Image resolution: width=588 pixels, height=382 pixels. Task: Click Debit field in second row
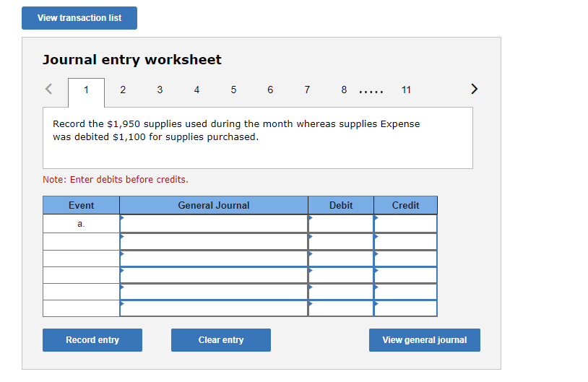click(x=341, y=242)
